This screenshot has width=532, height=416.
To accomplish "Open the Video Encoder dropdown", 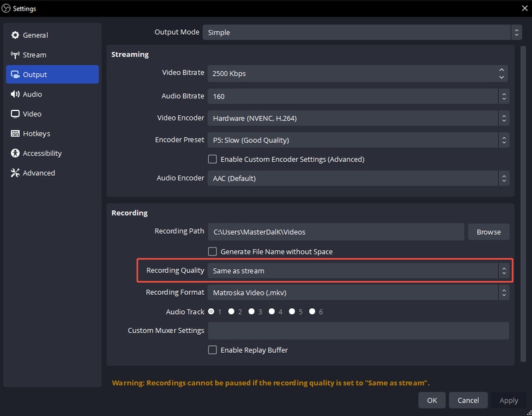I will (x=358, y=118).
